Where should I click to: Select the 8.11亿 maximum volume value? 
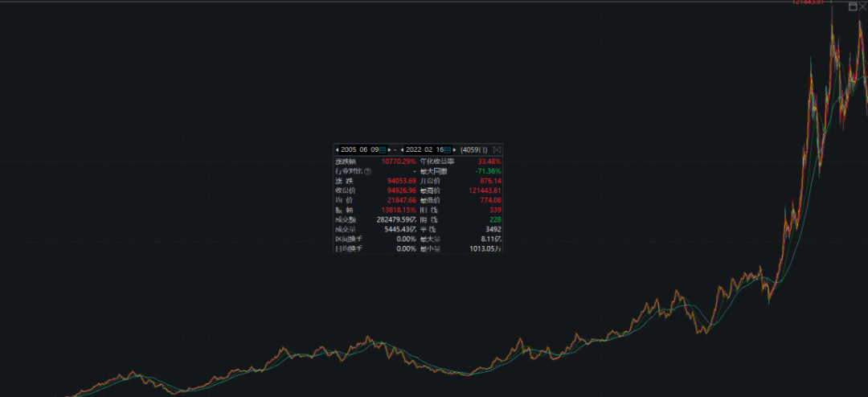tap(492, 239)
